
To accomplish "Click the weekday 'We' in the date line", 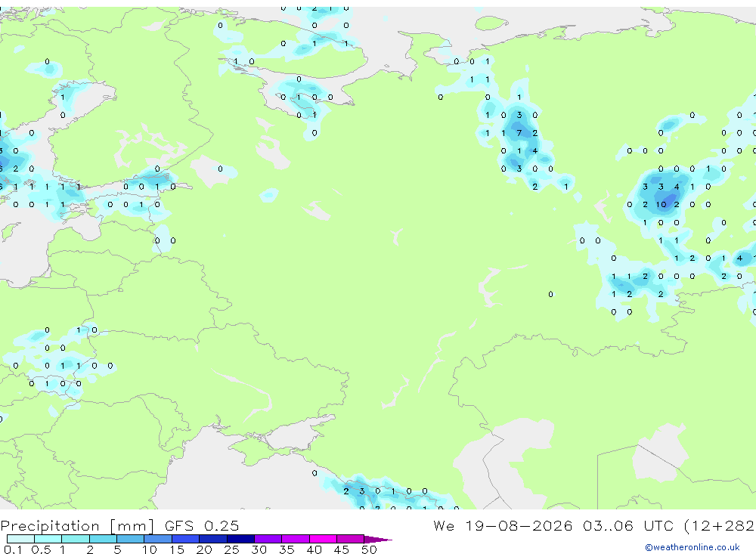I will (x=444, y=525).
